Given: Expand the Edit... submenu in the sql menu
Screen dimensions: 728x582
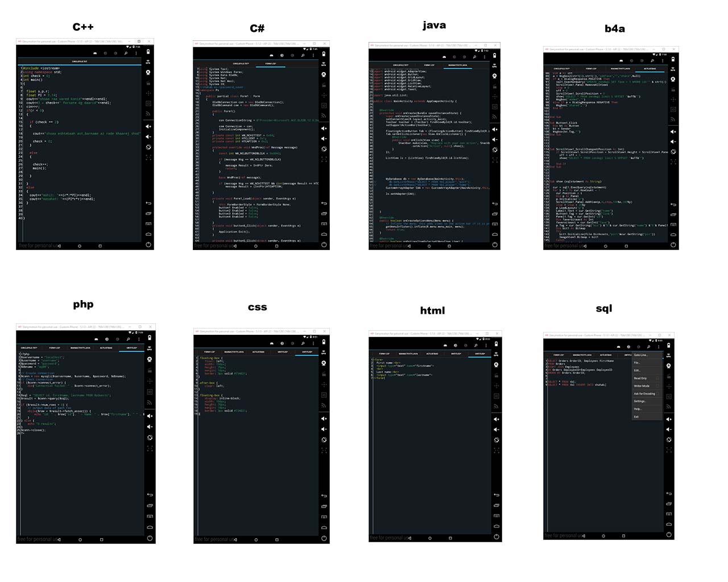Looking at the screenshot, I should [637, 370].
